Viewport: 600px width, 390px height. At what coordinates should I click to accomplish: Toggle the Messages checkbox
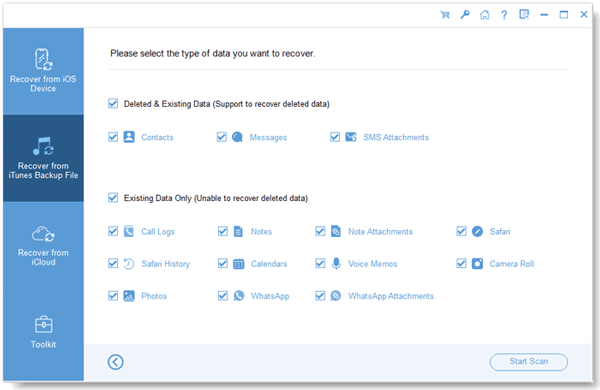point(222,137)
